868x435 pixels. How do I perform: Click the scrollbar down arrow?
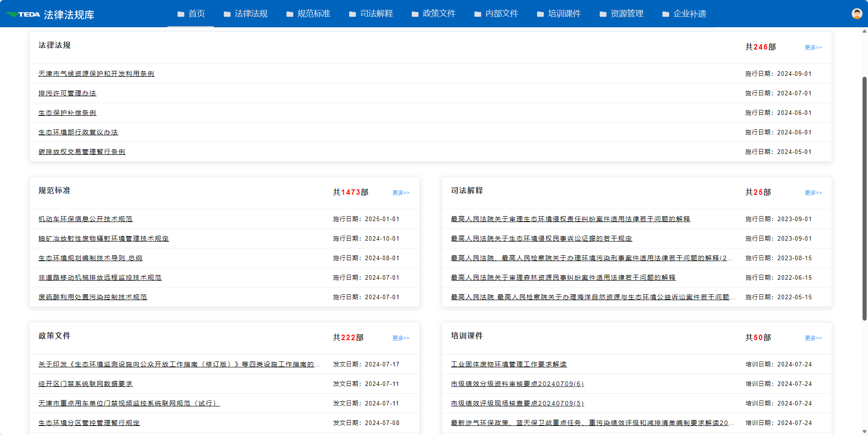tap(864, 431)
